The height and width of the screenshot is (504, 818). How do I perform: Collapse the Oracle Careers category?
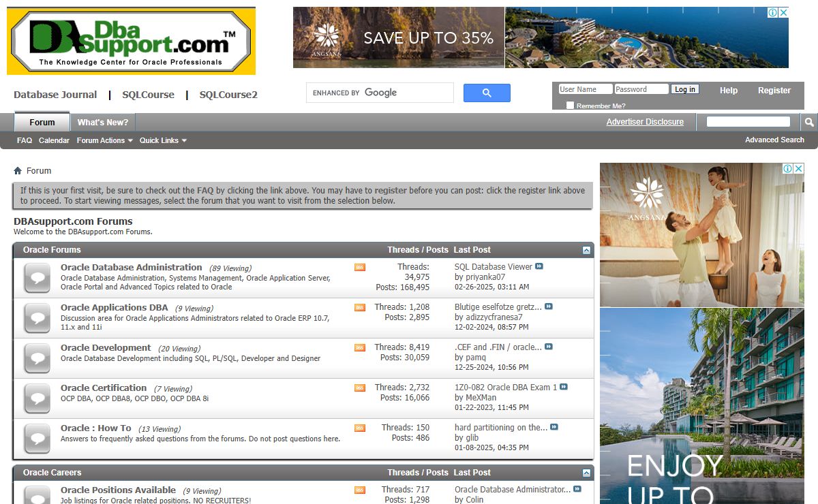click(586, 473)
